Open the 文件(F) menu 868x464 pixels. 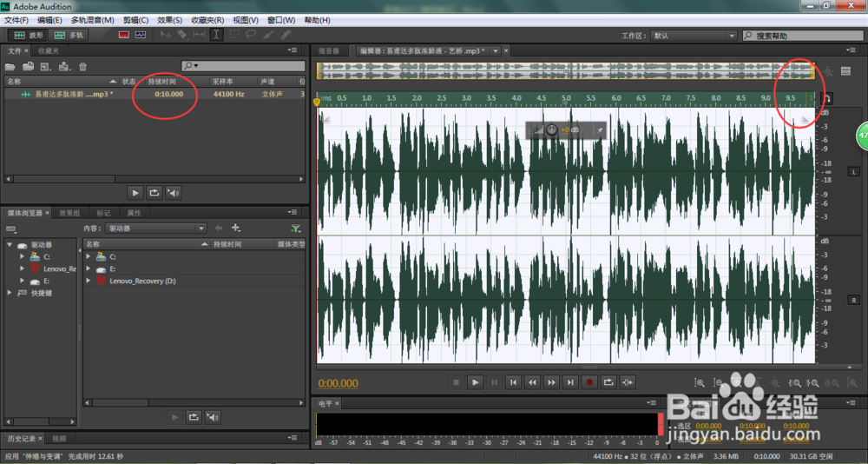point(16,20)
